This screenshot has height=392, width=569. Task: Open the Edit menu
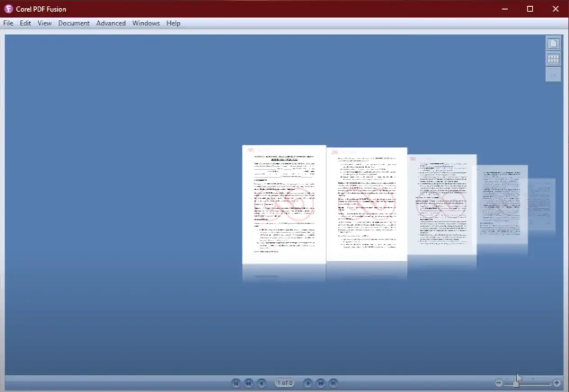pos(25,23)
